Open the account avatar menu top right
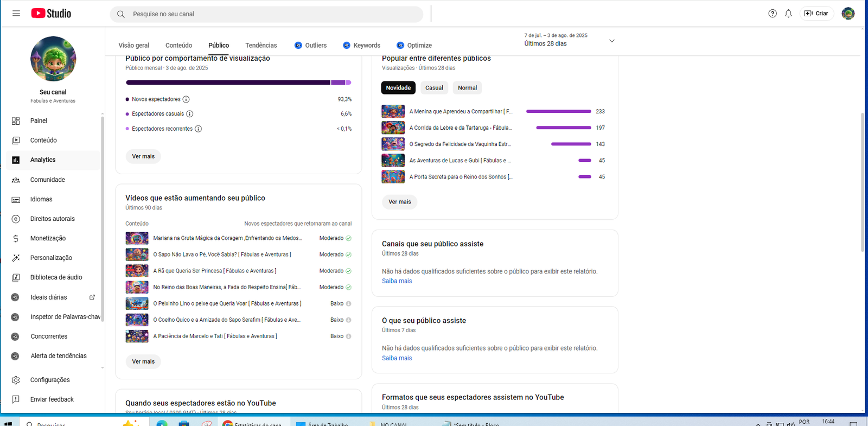868x426 pixels. coord(848,14)
